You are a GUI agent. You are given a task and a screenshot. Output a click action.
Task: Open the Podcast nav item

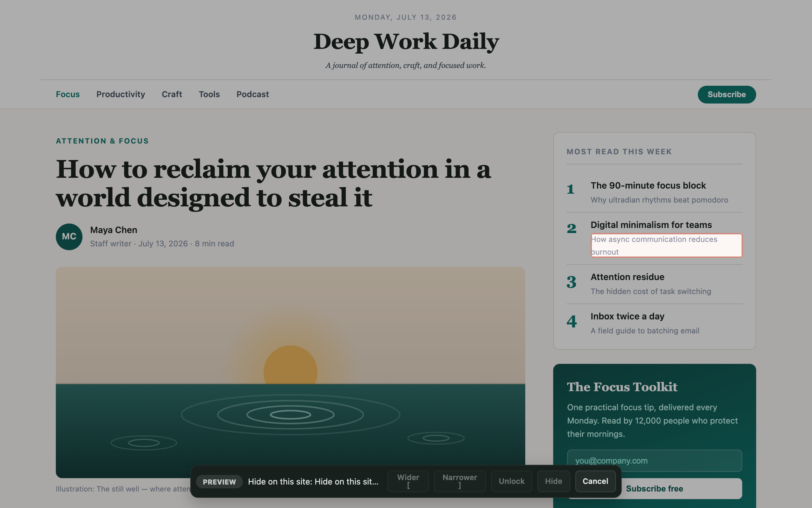pos(253,94)
